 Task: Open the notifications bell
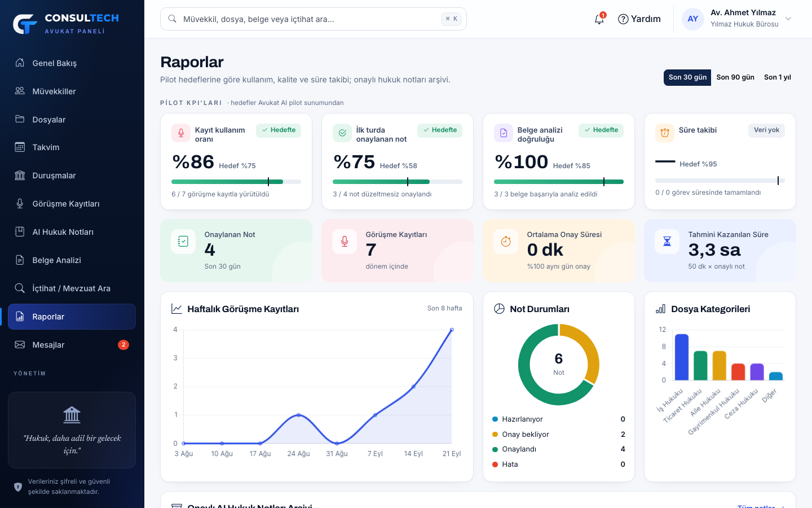599,19
